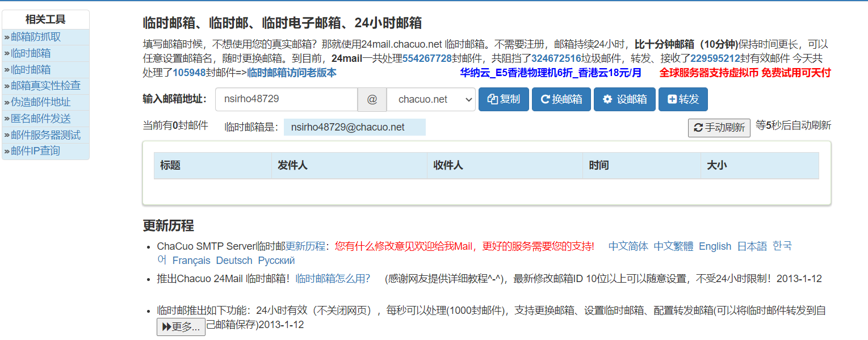
Task: Click the 临时邮箱怎么用? tutorial link
Action: [x=333, y=279]
